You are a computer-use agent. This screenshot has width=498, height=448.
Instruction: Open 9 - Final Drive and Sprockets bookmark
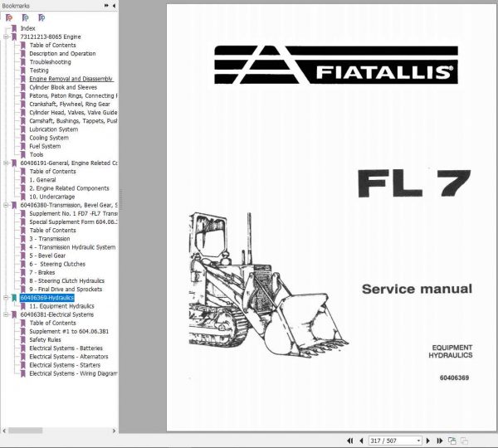pyautogui.click(x=66, y=290)
